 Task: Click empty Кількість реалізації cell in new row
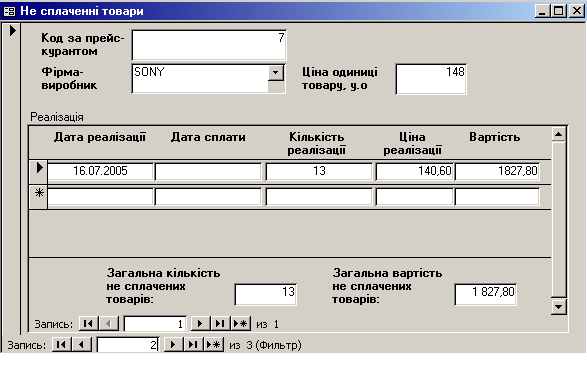319,197
